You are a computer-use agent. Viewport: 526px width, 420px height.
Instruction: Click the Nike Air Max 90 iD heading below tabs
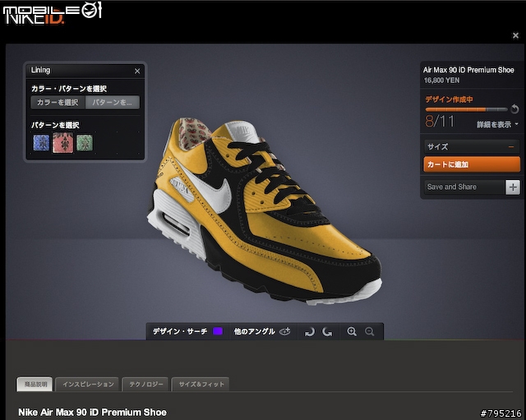click(93, 413)
